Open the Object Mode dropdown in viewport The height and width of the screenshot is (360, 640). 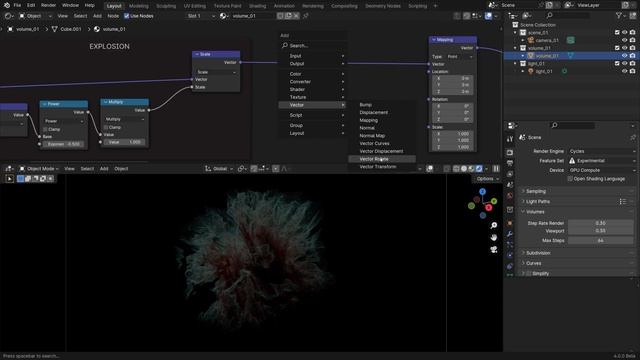click(x=39, y=169)
